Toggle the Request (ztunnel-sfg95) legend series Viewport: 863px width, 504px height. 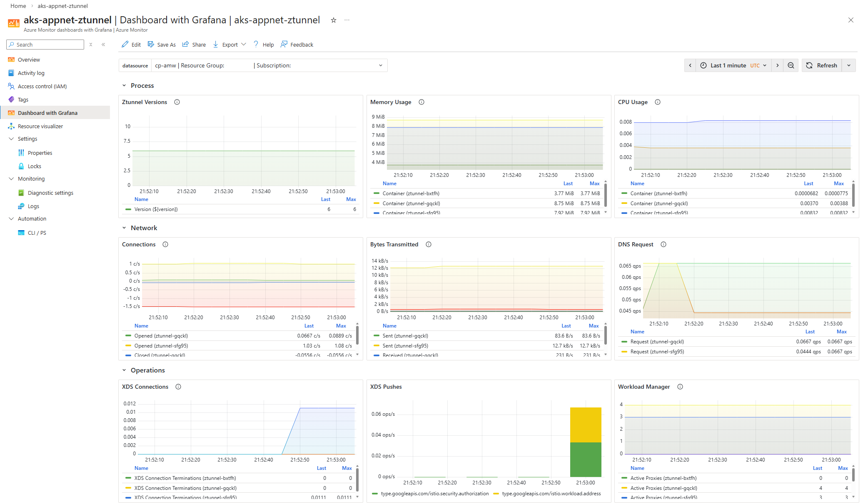click(657, 352)
